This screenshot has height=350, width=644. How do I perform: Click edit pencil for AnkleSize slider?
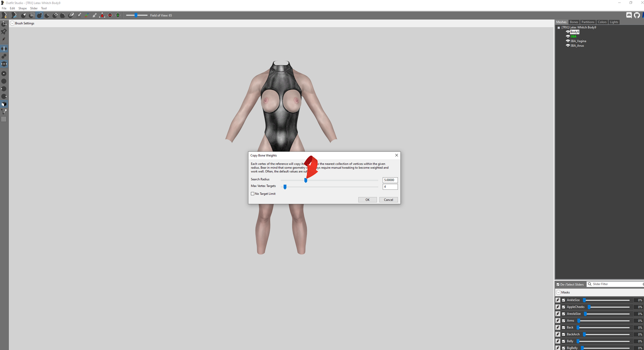(558, 300)
